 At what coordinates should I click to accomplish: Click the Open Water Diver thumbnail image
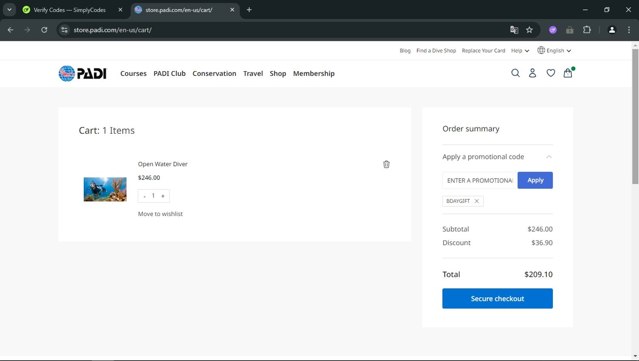(x=105, y=189)
